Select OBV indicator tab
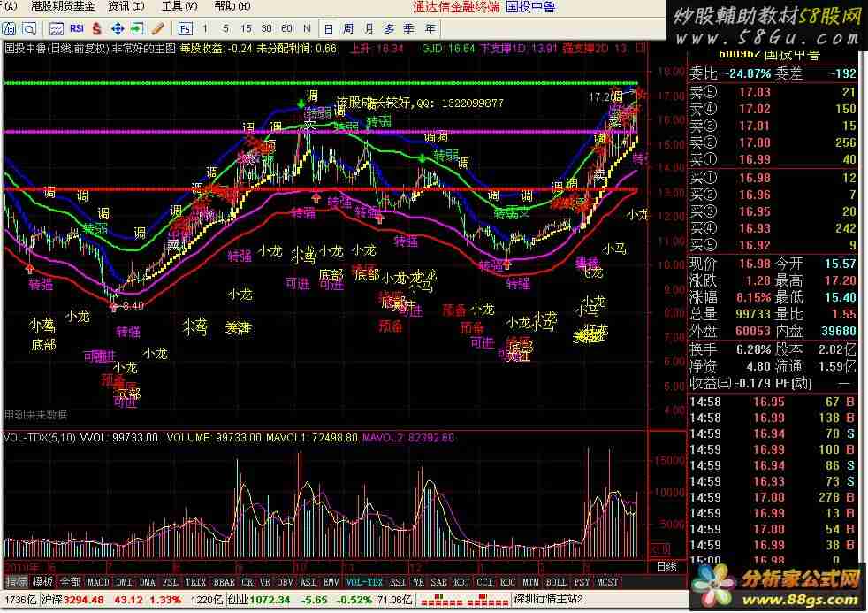 click(x=286, y=582)
